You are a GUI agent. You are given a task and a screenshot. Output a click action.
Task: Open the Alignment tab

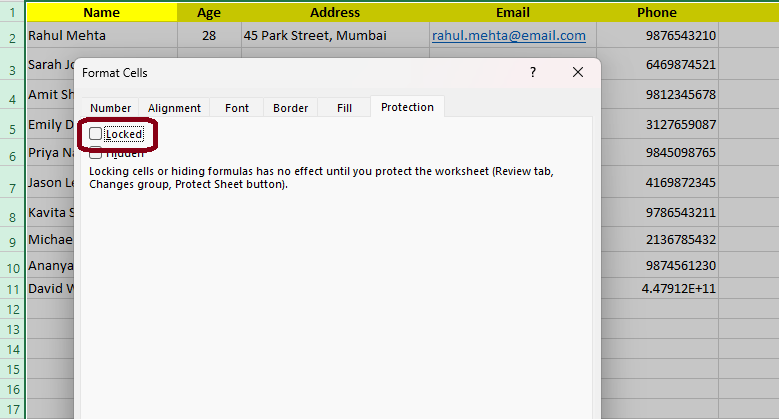click(x=174, y=108)
